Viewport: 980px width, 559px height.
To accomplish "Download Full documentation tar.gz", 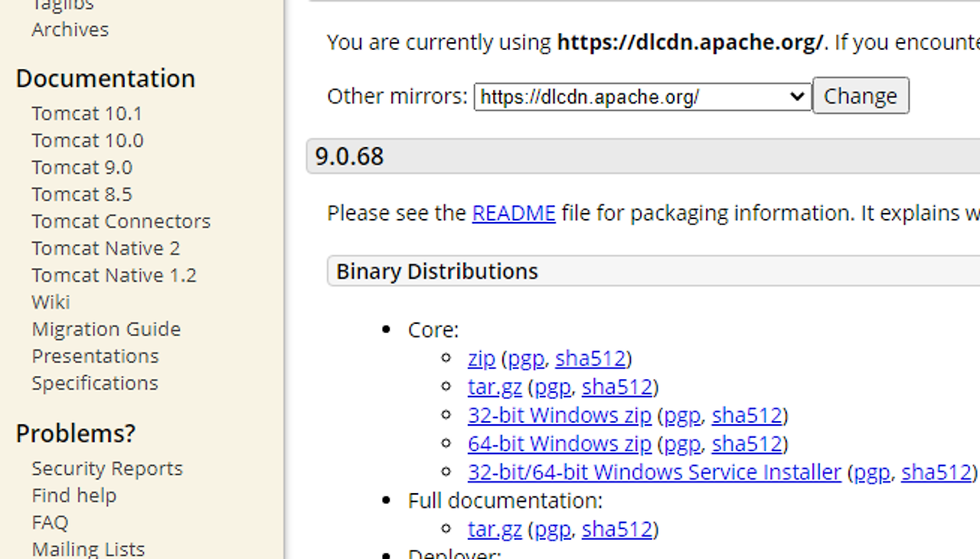I will [495, 529].
